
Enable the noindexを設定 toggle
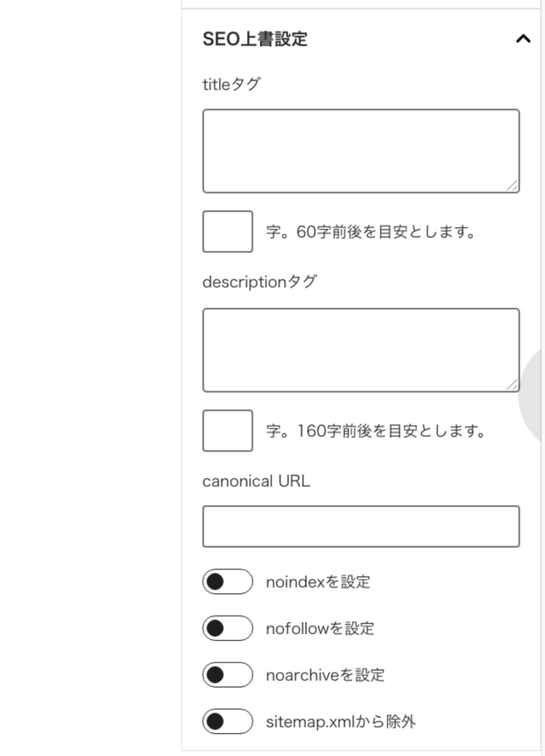[227, 582]
